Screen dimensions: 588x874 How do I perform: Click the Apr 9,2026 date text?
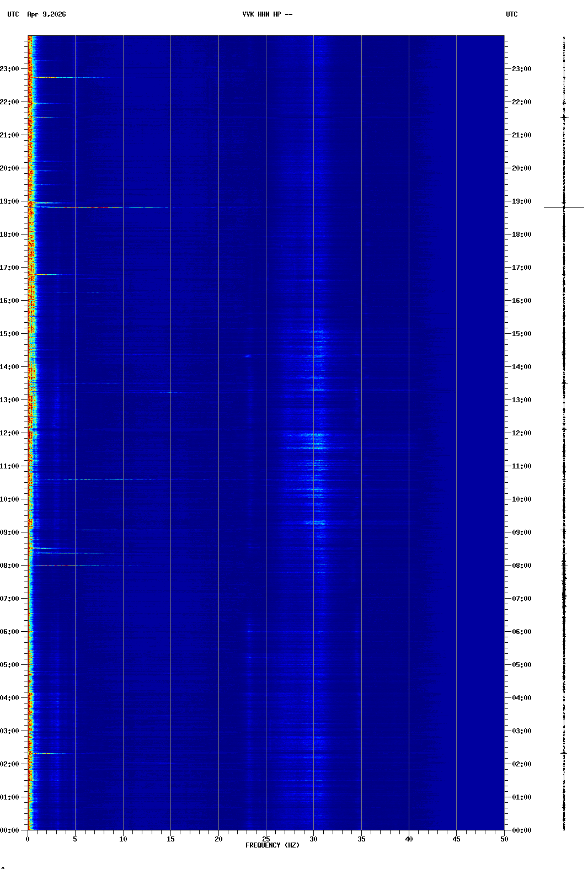pyautogui.click(x=46, y=14)
